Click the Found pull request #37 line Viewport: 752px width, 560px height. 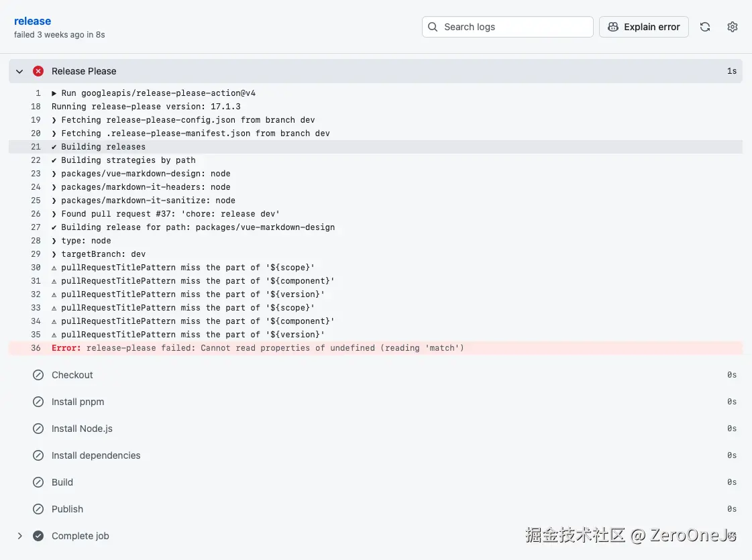click(376, 214)
